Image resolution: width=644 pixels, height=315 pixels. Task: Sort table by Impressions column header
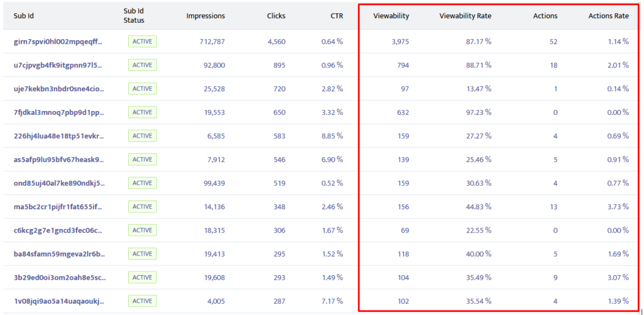click(x=205, y=16)
